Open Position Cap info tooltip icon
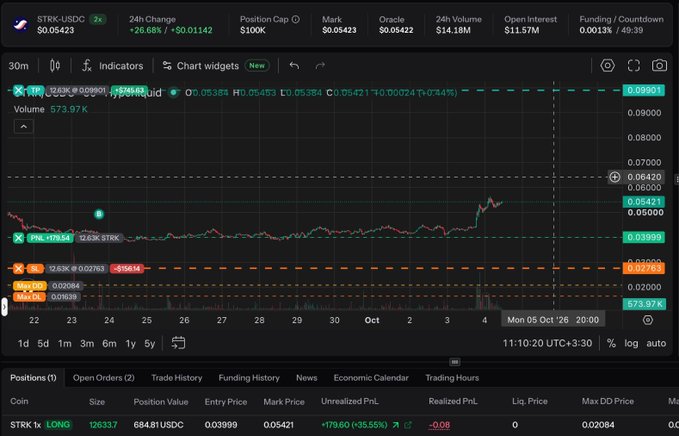The image size is (679, 436). (x=296, y=19)
